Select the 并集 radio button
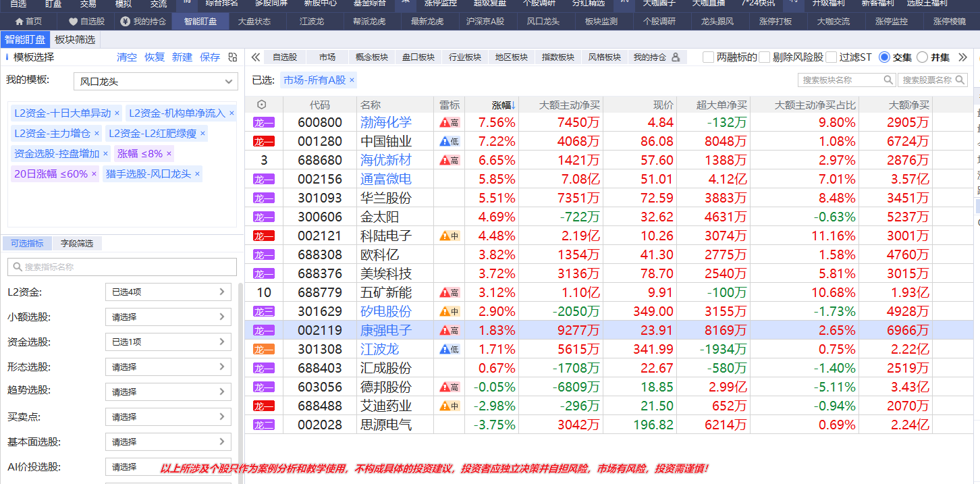The width and height of the screenshot is (980, 484). coord(923,57)
